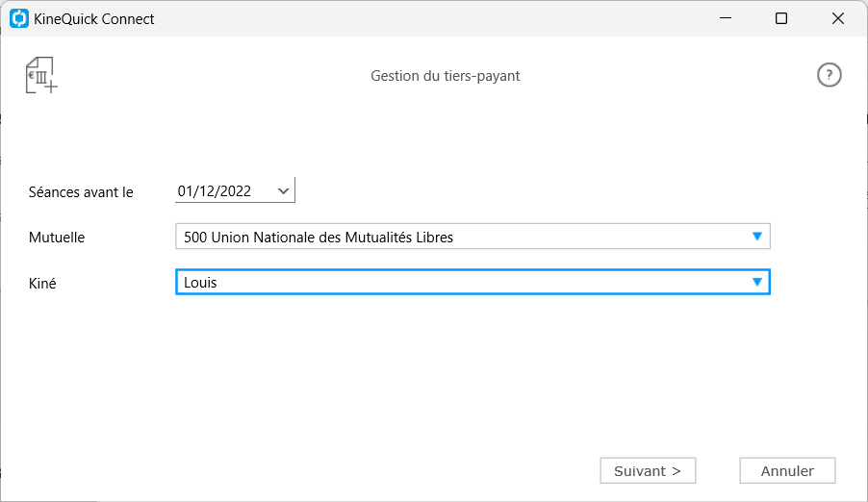
Task: Select the day portion 01 of the date
Action: tap(185, 191)
